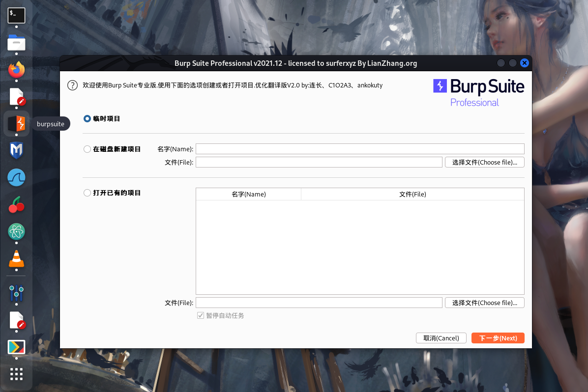Click 选择文件(Choose file) for existing project
Image resolution: width=588 pixels, height=392 pixels.
tap(484, 303)
